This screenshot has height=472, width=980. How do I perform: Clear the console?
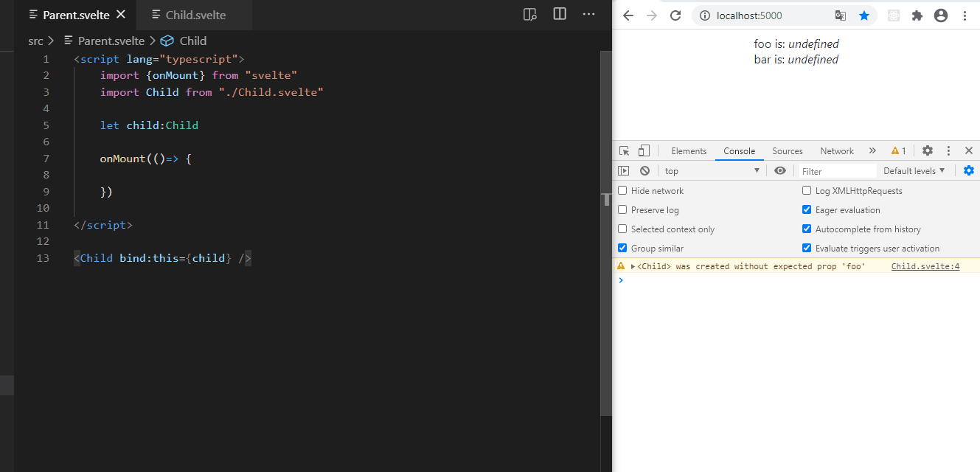pyautogui.click(x=645, y=170)
